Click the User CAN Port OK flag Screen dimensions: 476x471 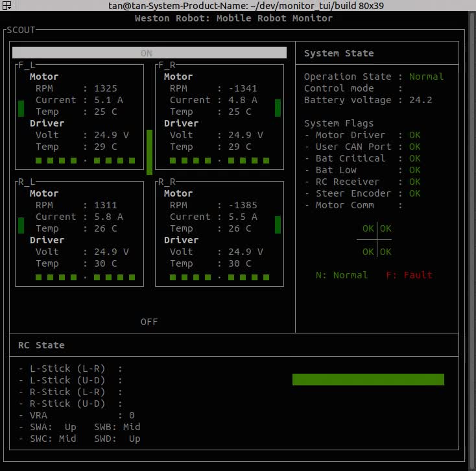pyautogui.click(x=414, y=147)
